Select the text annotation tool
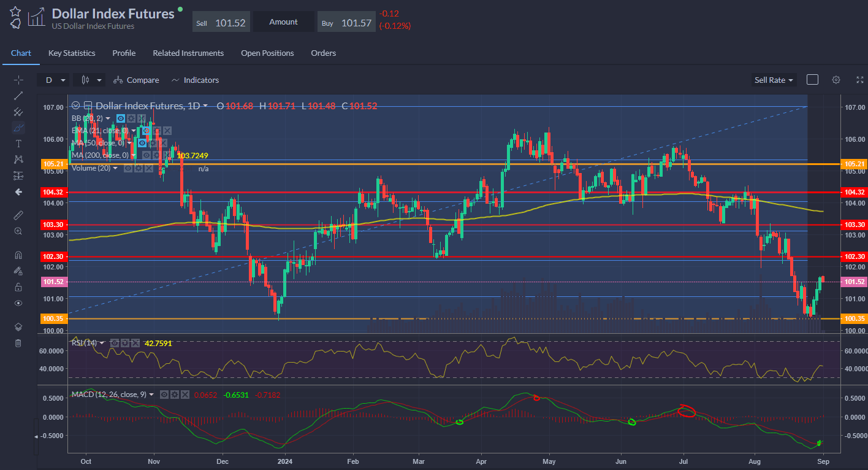 point(18,144)
